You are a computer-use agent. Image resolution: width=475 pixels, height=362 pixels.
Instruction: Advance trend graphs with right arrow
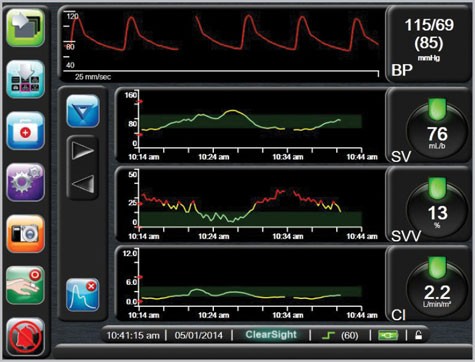coord(83,150)
